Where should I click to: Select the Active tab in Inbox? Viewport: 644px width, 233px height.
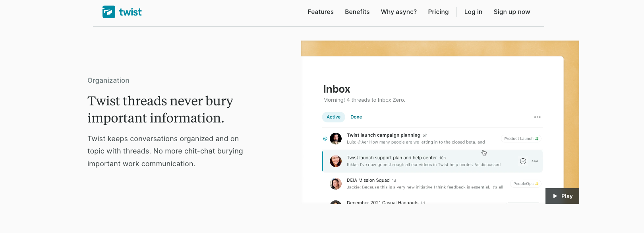point(334,117)
